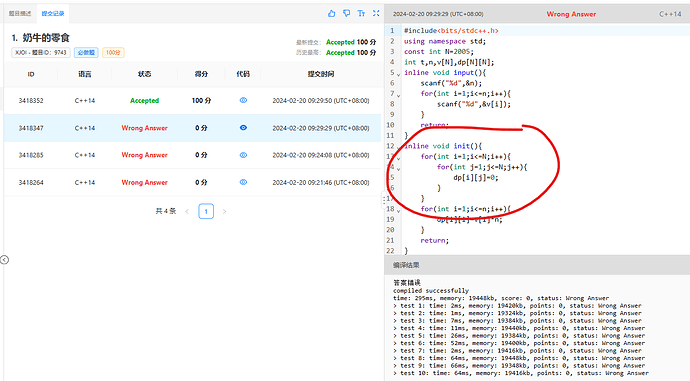Click the code line const int N=2005;
The image size is (690, 381).
(439, 51)
